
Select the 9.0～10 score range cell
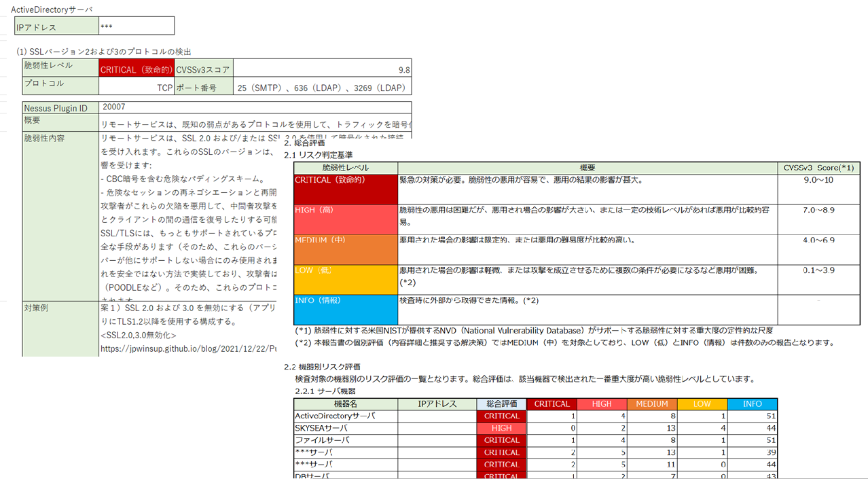pos(818,181)
